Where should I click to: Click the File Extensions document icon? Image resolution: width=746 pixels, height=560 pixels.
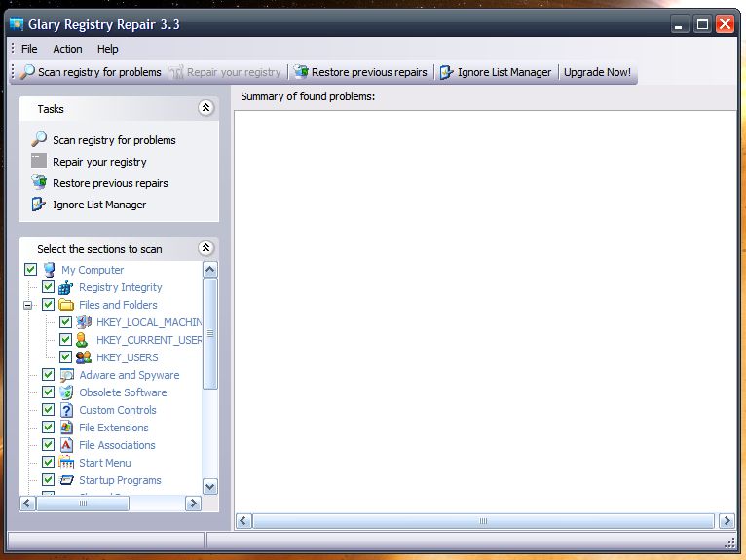tap(66, 428)
